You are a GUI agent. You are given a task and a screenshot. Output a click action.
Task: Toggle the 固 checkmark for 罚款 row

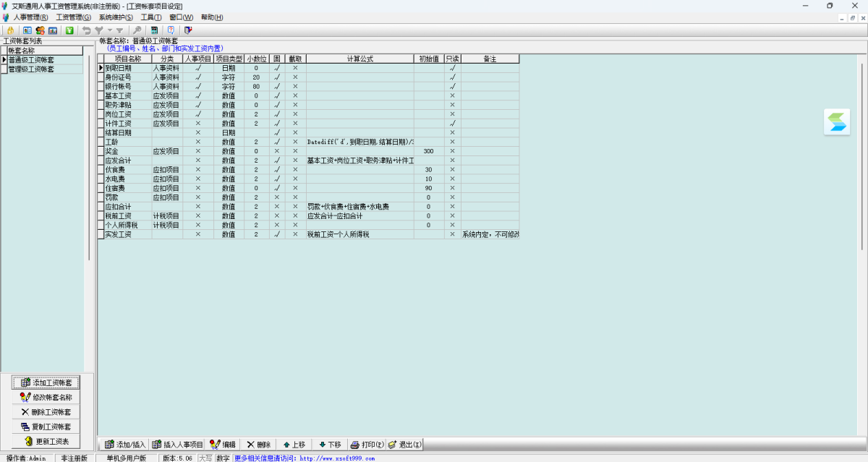click(276, 197)
